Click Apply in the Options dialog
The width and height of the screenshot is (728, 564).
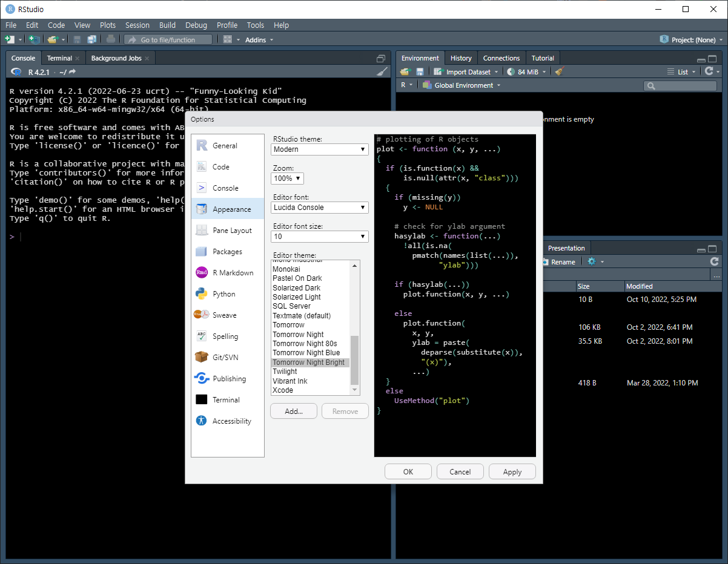point(512,471)
